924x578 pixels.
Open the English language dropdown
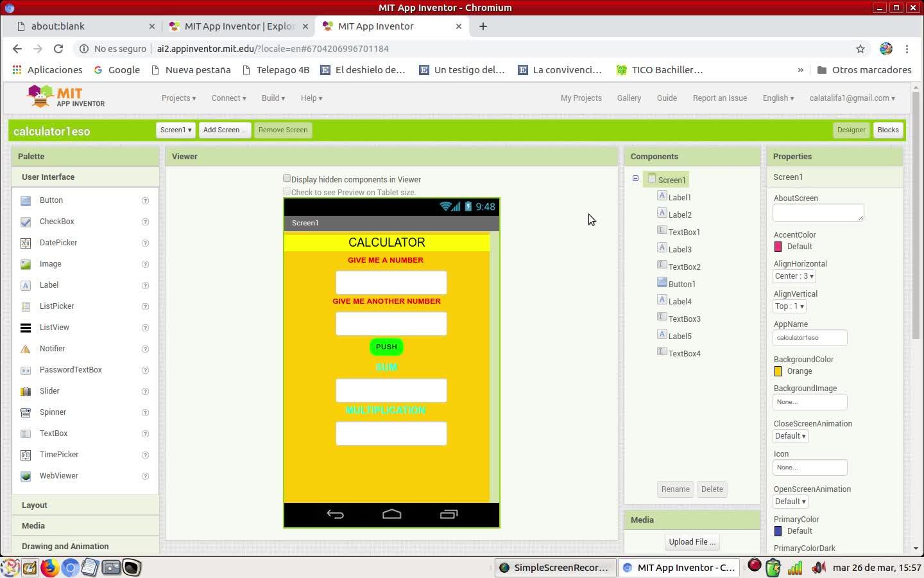point(778,98)
